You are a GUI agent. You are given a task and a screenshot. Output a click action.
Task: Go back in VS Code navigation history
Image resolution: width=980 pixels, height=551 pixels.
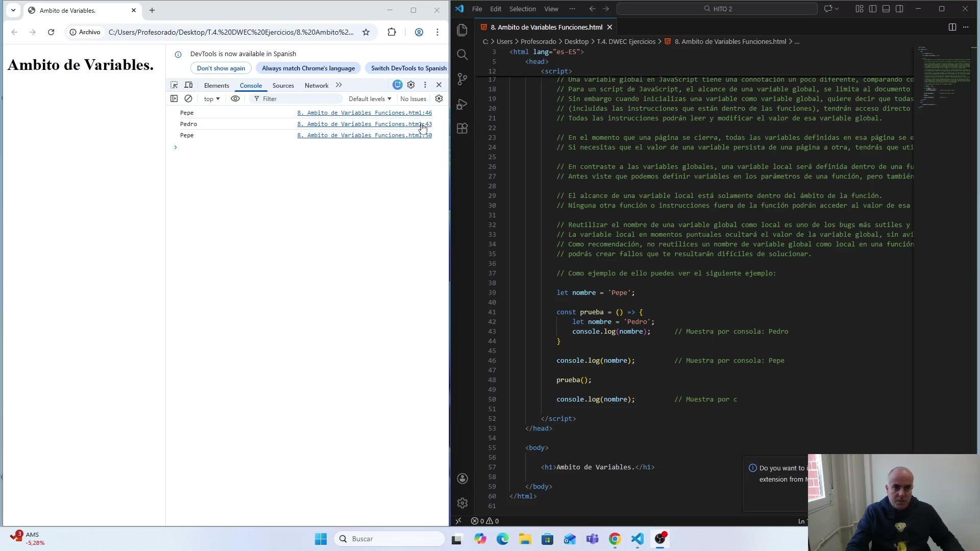[x=592, y=9]
